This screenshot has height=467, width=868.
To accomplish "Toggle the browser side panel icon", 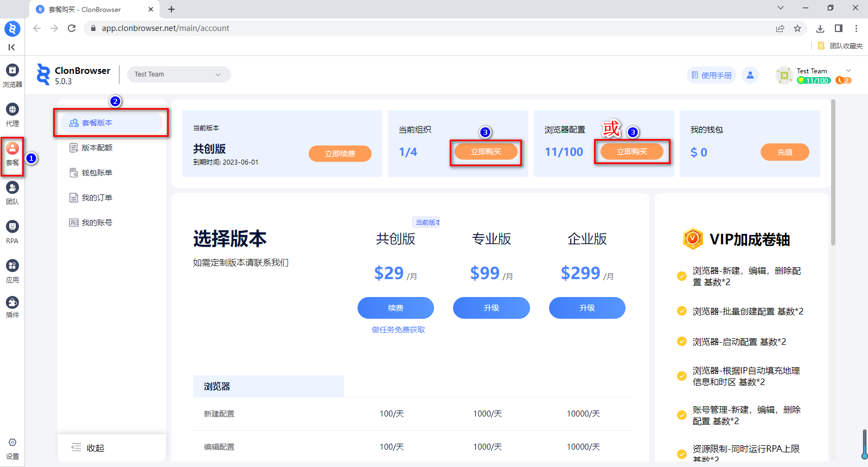I will 839,28.
